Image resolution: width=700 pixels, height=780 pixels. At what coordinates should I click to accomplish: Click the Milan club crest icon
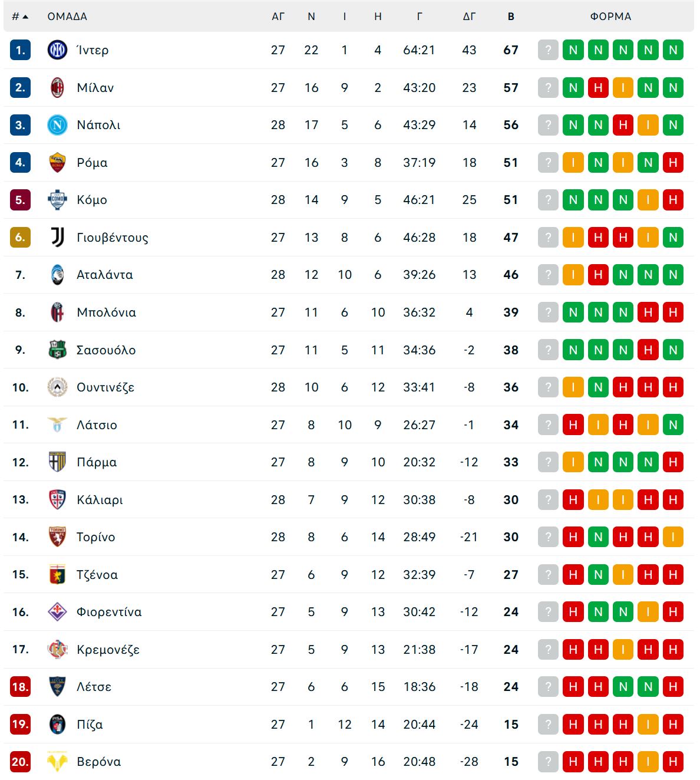pos(57,88)
